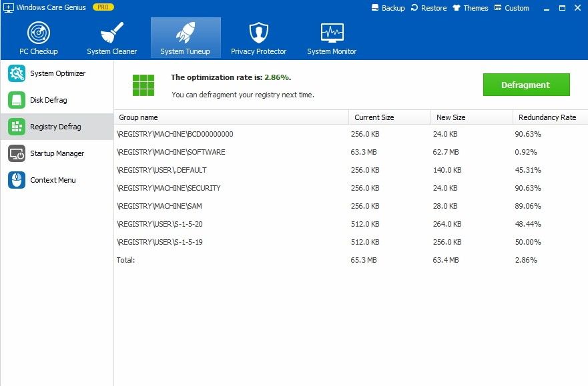Click the 63.4 MB total new size

pos(446,260)
